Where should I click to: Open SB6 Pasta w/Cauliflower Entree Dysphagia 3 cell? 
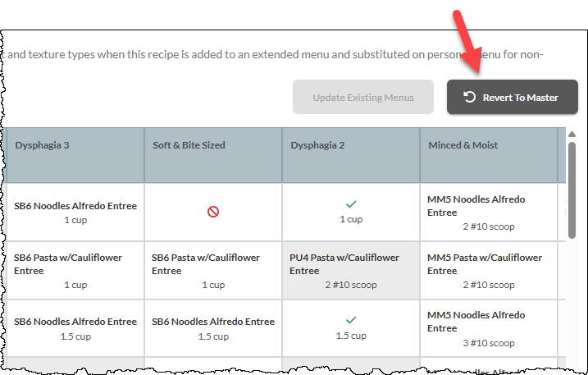(75, 270)
